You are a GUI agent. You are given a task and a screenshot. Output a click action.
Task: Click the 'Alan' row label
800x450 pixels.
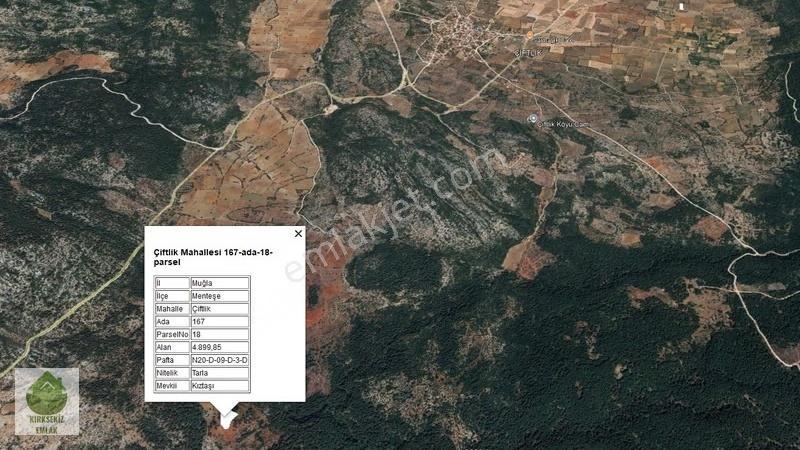[x=172, y=347]
